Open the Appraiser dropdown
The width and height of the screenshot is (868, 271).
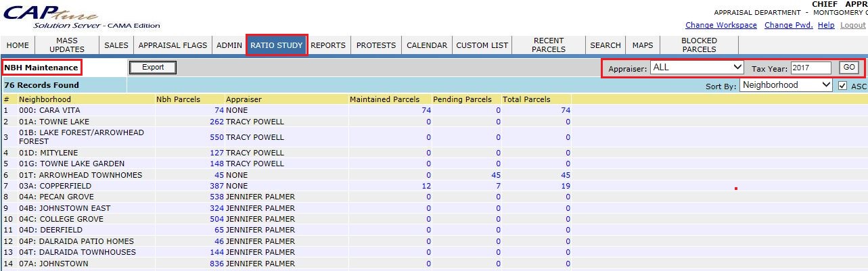pyautogui.click(x=697, y=68)
